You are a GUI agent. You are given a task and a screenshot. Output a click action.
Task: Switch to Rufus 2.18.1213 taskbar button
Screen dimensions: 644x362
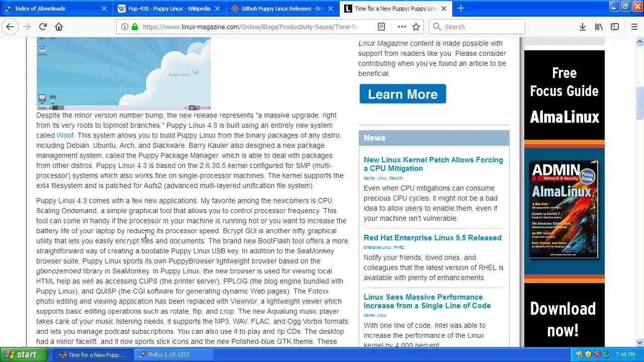click(174, 354)
